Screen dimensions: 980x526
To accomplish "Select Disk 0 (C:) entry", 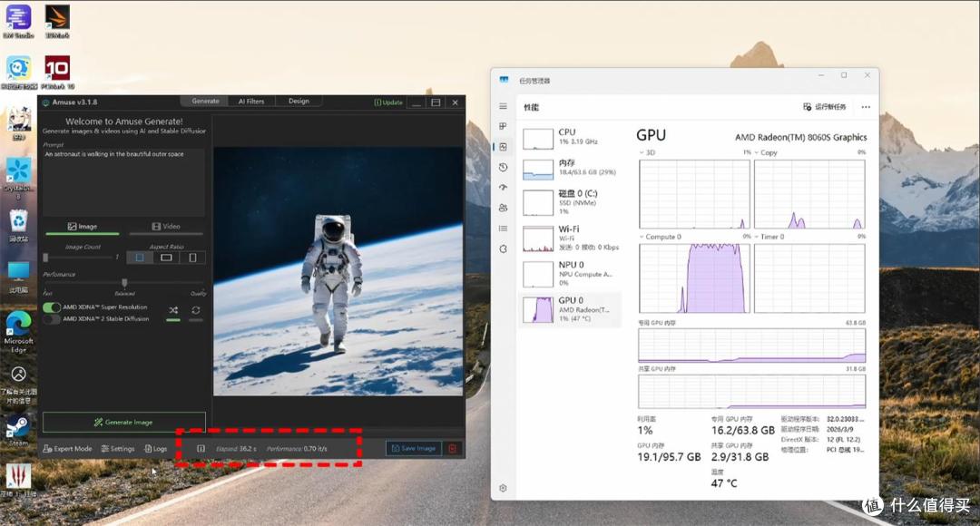I will pos(572,202).
